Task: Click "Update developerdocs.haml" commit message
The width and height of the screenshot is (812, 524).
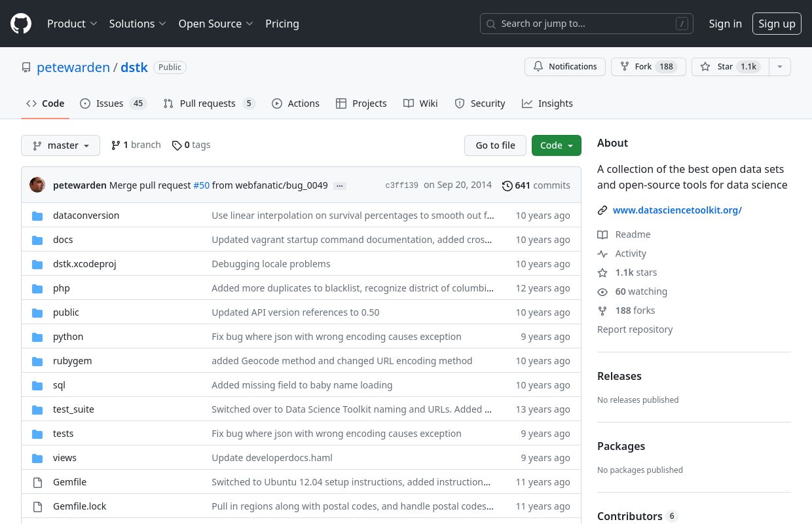Action: tap(272, 458)
